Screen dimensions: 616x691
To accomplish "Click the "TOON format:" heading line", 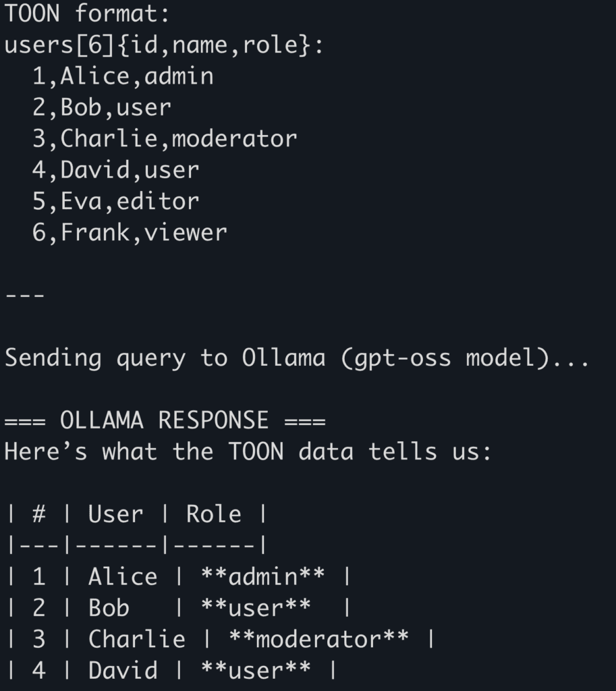I will (x=88, y=13).
